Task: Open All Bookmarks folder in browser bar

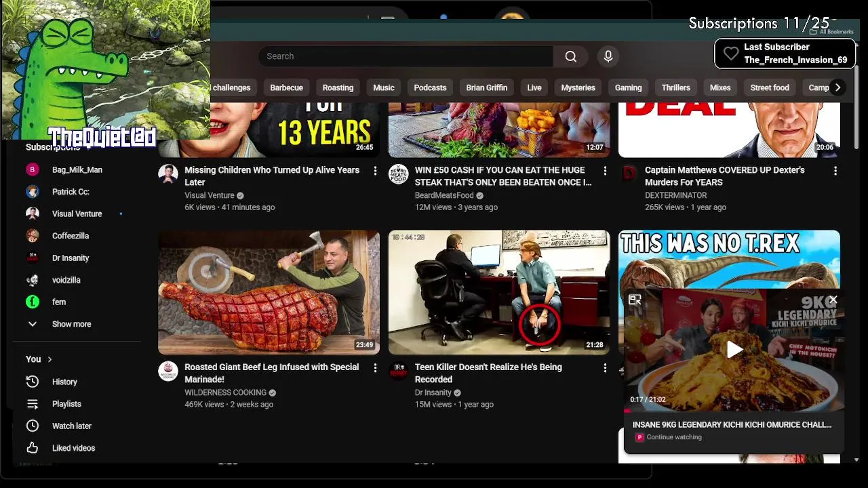Action: (831, 32)
